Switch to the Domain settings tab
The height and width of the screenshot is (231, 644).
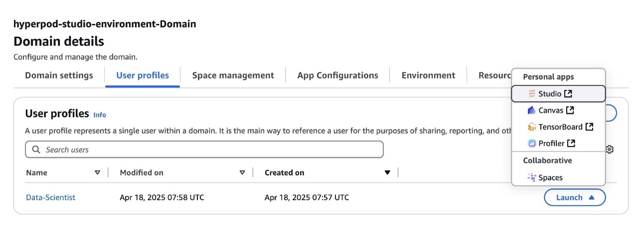point(59,76)
